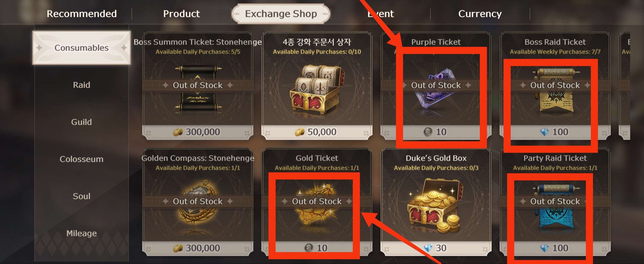
Task: Select the Boss Raid Ticket scroll icon
Action: pos(555,90)
